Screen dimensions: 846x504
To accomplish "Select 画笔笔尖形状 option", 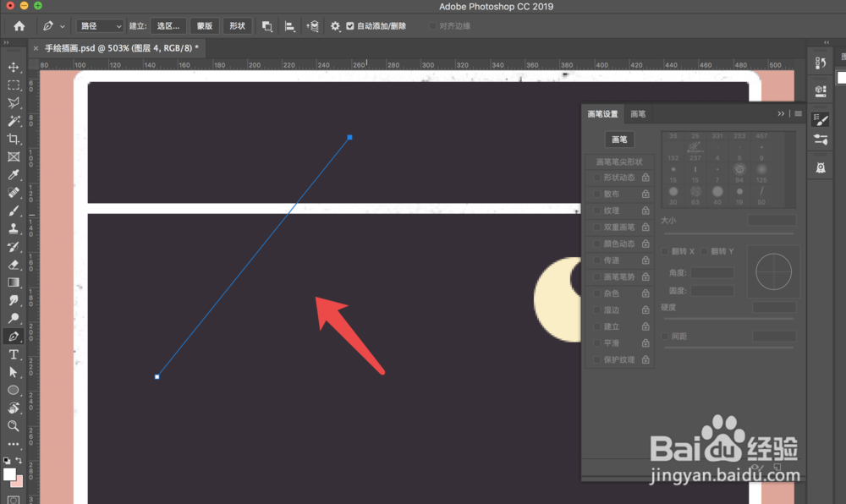I will [x=619, y=162].
